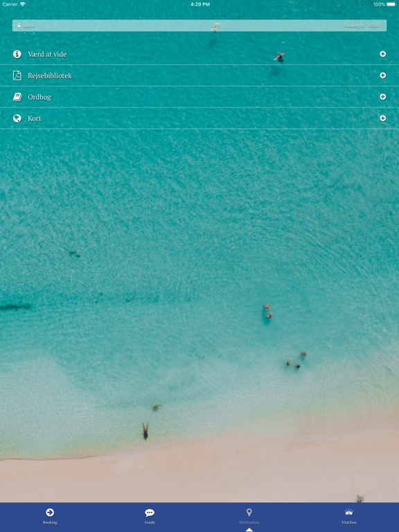Click the globe icon beside Kort
Screen dimensions: 399x532
tap(17, 118)
